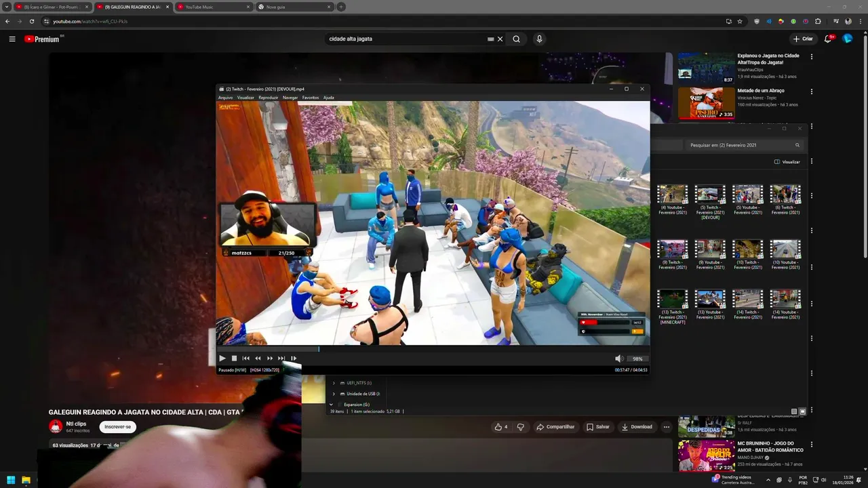Skip to next file in media player
The height and width of the screenshot is (488, 868).
tap(281, 358)
